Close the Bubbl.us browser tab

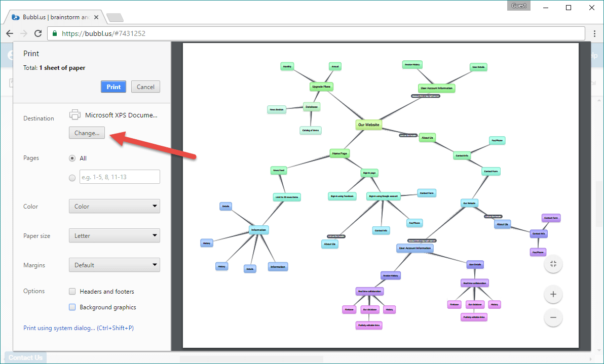(x=96, y=17)
